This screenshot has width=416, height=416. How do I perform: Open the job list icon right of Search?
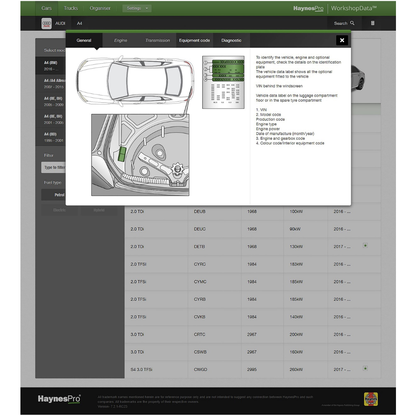coord(373,23)
